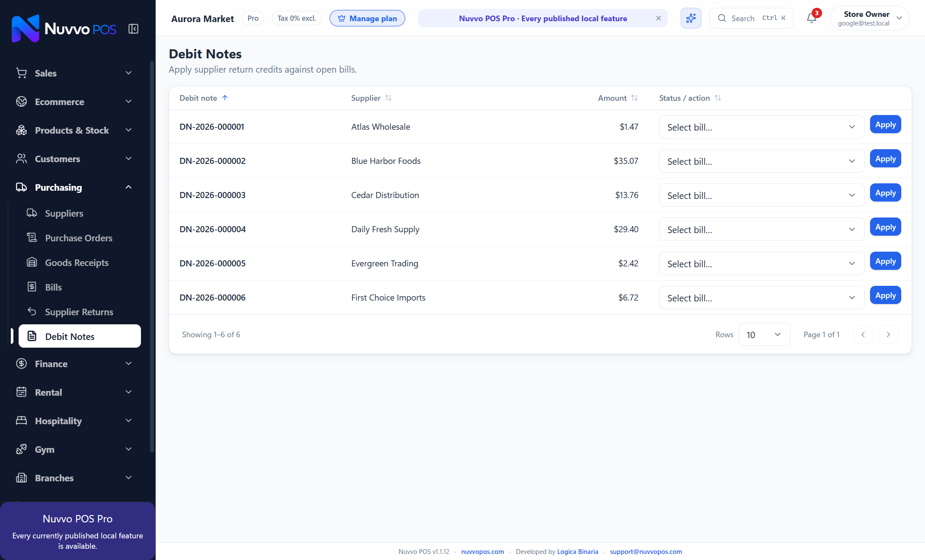Go to next page arrow

click(888, 334)
